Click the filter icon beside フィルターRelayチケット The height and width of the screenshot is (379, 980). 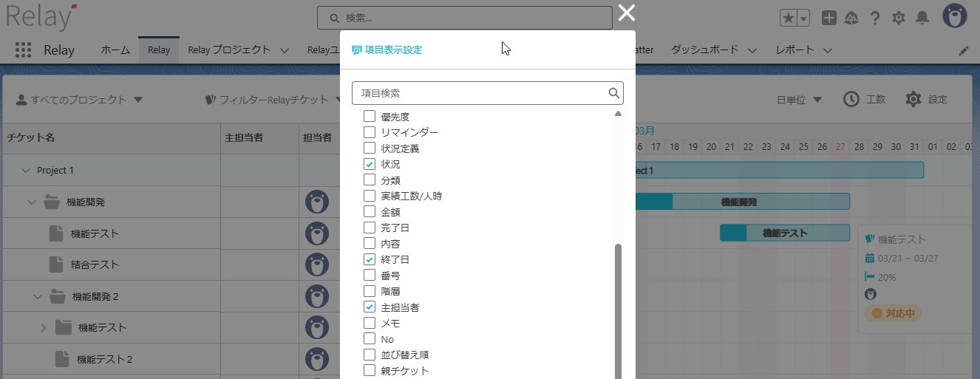tap(210, 99)
